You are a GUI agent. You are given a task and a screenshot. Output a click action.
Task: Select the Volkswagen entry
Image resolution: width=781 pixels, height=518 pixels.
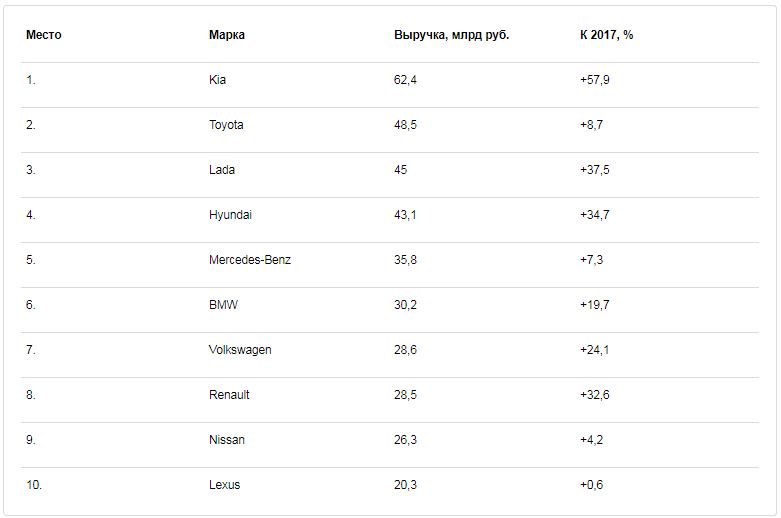[240, 350]
